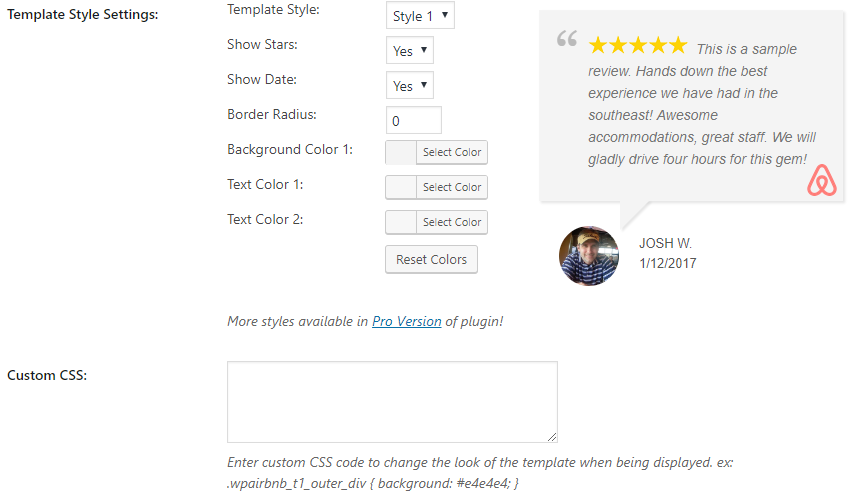This screenshot has width=862, height=500.
Task: Click the Text Color 1 swatch
Action: pos(401,187)
